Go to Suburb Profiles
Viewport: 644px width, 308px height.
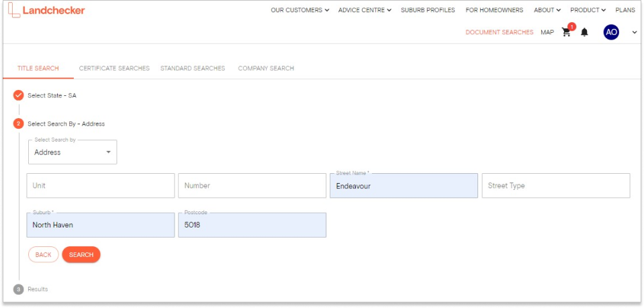428,10
